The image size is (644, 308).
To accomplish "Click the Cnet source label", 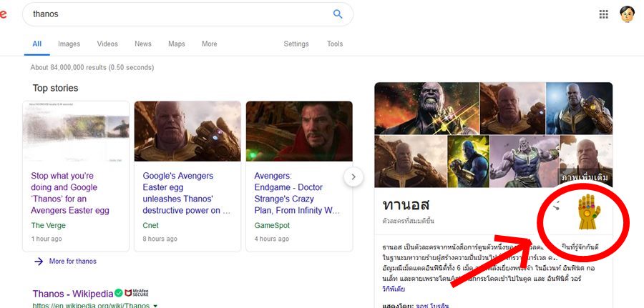I will [x=151, y=226].
